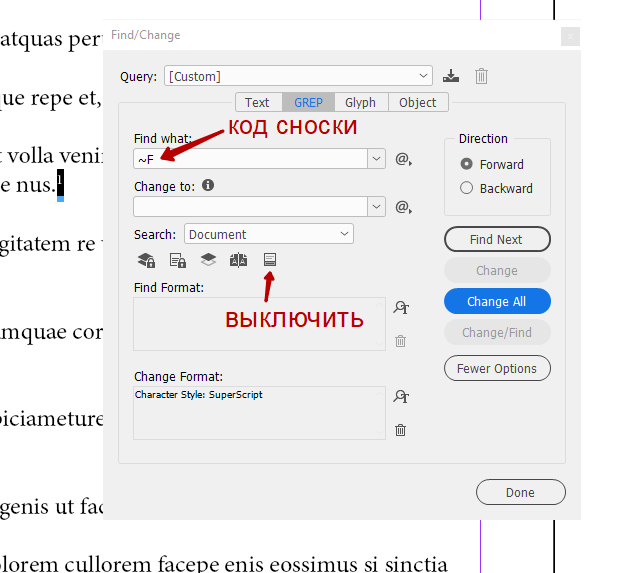The height and width of the screenshot is (573, 637).
Task: Click the Find Format box
Action: pyautogui.click(x=259, y=324)
